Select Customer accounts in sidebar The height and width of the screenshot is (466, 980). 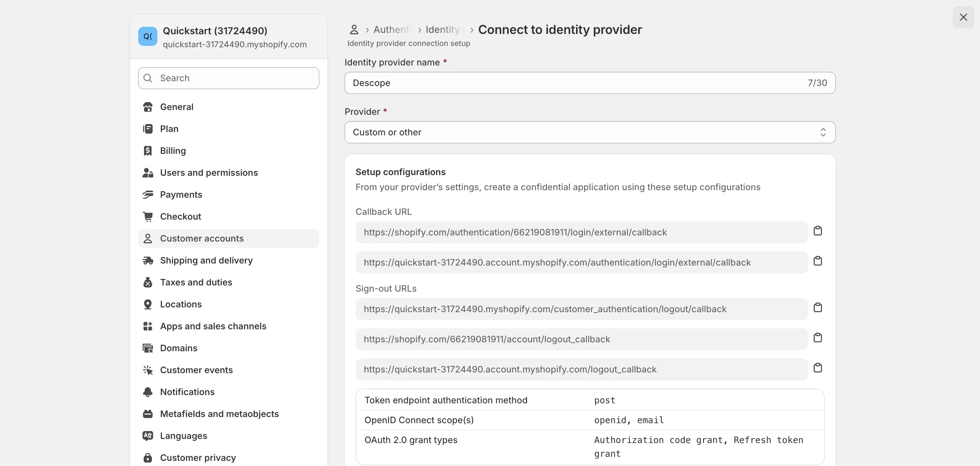228,238
